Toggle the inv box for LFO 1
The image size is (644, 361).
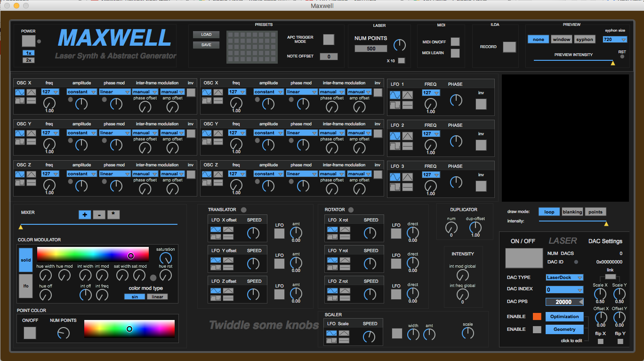(481, 104)
